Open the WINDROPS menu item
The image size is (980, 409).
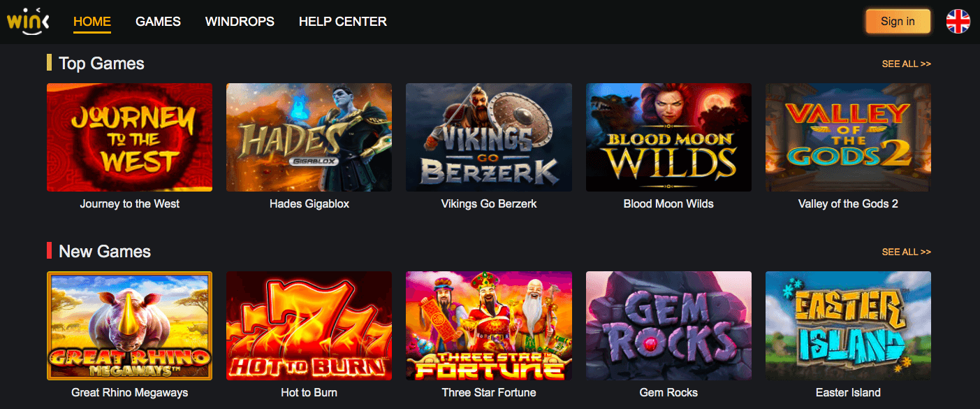point(240,22)
